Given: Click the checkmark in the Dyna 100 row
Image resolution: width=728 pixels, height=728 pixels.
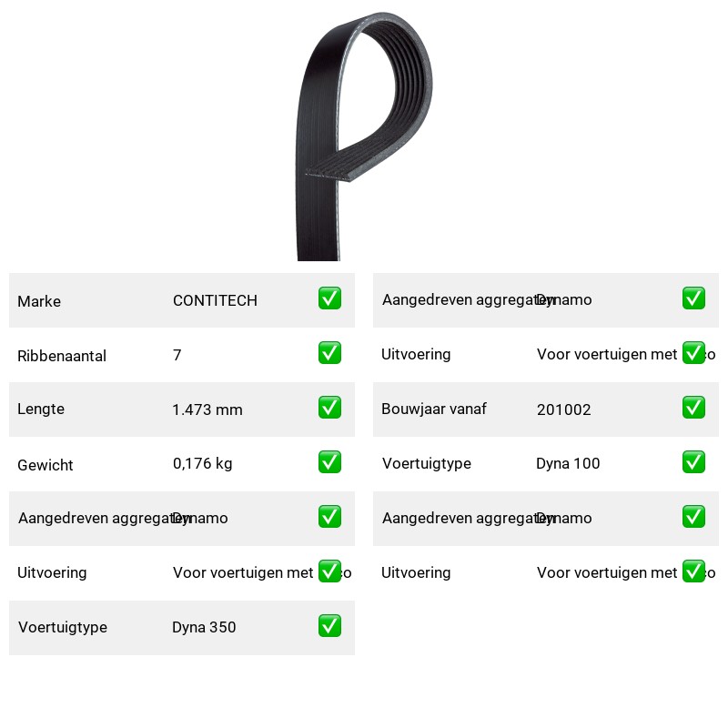Looking at the screenshot, I should pos(693,462).
